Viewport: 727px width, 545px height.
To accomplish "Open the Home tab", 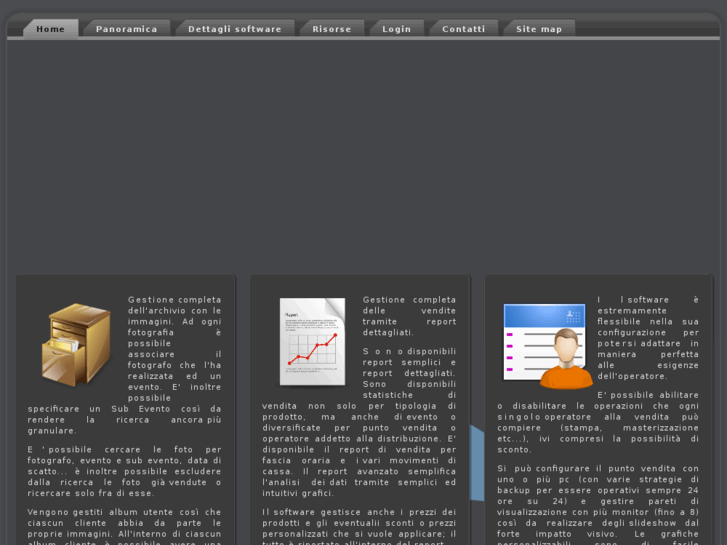I will [x=50, y=29].
